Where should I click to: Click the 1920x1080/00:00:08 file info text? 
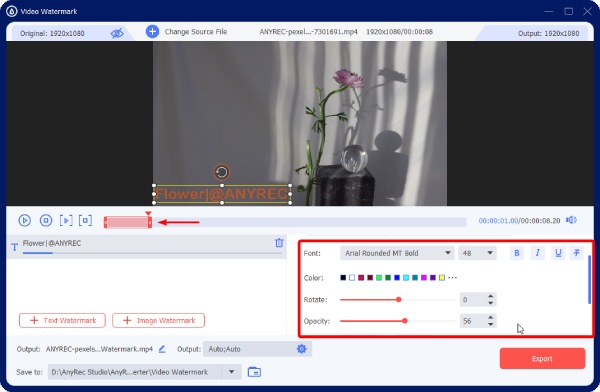(399, 32)
